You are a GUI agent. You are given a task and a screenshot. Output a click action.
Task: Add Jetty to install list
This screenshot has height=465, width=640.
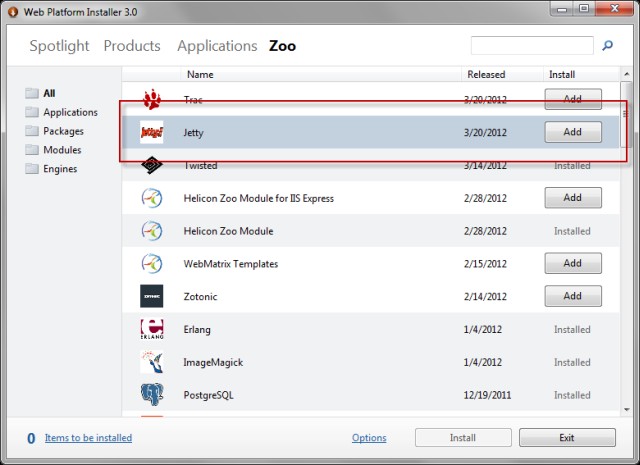[x=572, y=132]
